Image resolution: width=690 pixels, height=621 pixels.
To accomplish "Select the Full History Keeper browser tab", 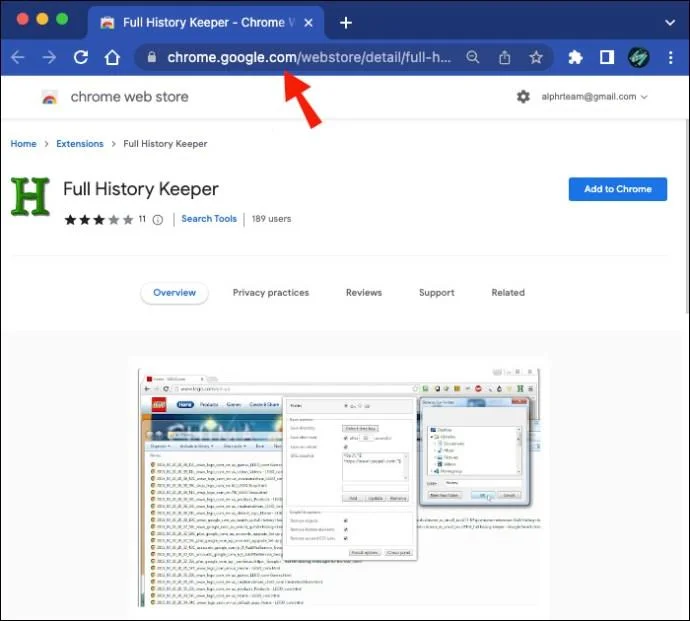I will click(206, 23).
